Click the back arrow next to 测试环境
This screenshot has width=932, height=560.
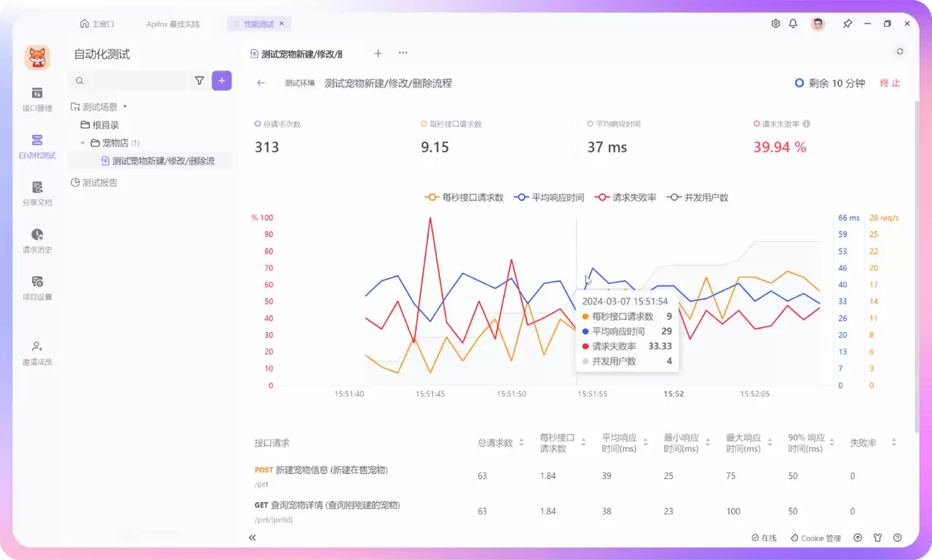[x=261, y=83]
